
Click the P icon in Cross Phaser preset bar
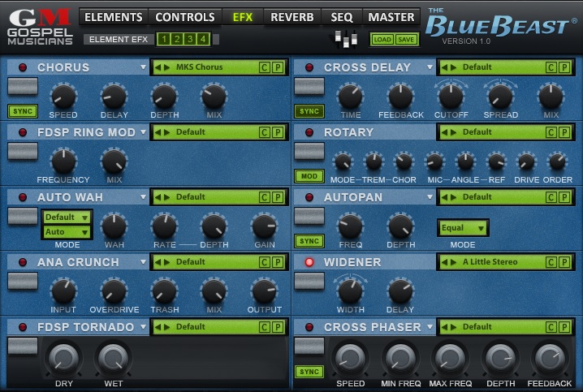[564, 327]
